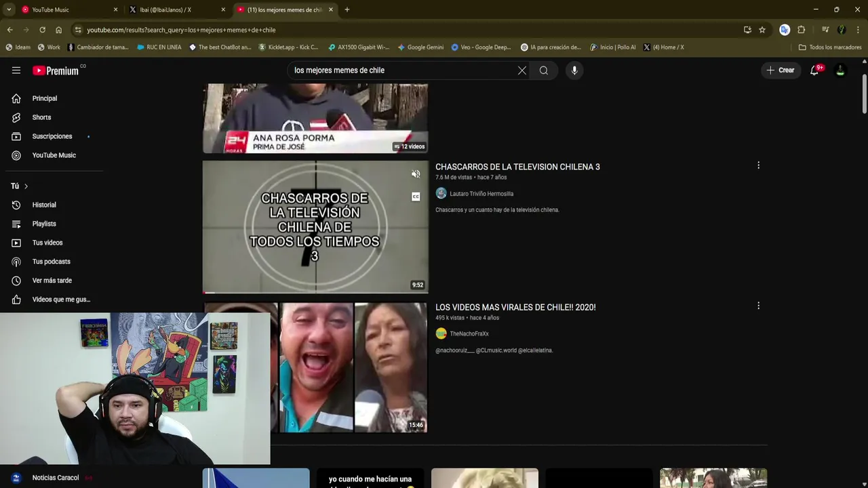Open the Ana Rosa Porma 12 videos playlist thumbnail
The width and height of the screenshot is (868, 488).
click(x=315, y=119)
